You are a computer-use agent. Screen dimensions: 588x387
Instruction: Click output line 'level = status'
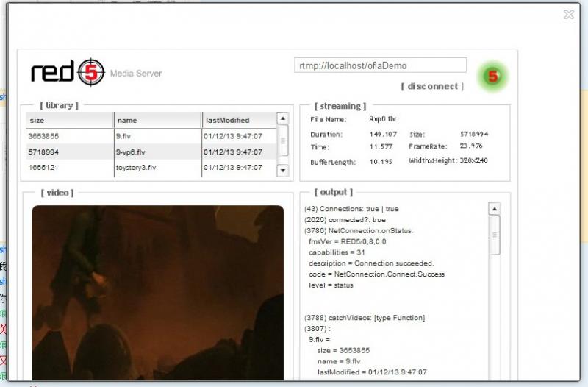331,285
